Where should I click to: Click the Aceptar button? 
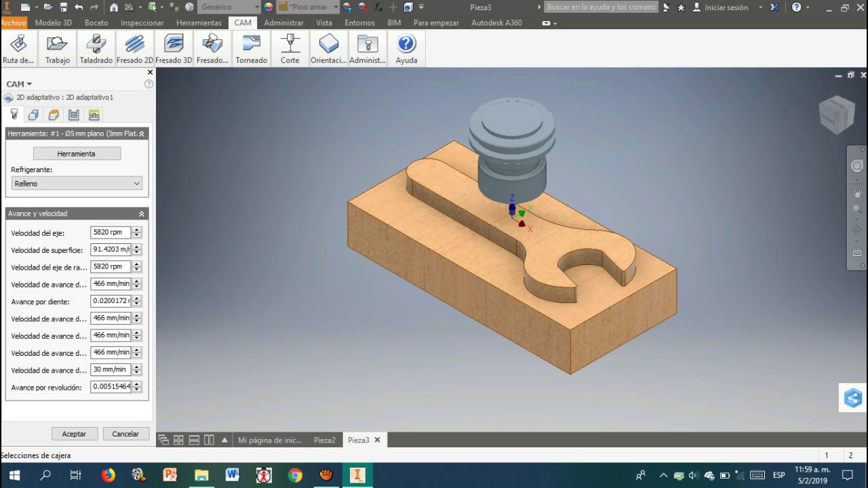pos(74,434)
